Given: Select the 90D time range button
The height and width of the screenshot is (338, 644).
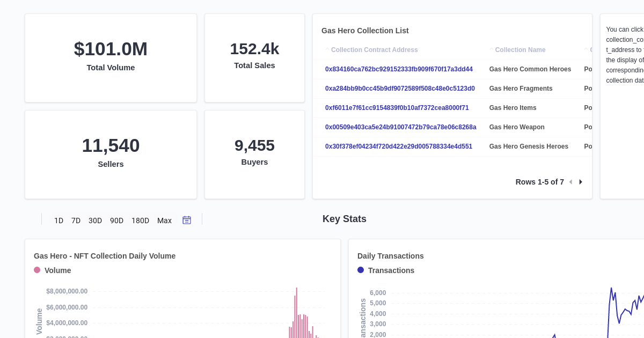Looking at the screenshot, I should pos(116,221).
